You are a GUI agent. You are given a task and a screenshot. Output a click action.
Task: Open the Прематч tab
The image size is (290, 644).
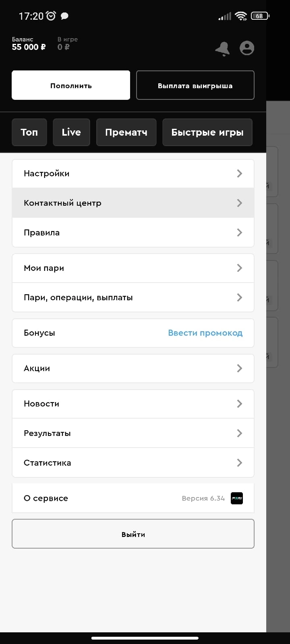[126, 132]
